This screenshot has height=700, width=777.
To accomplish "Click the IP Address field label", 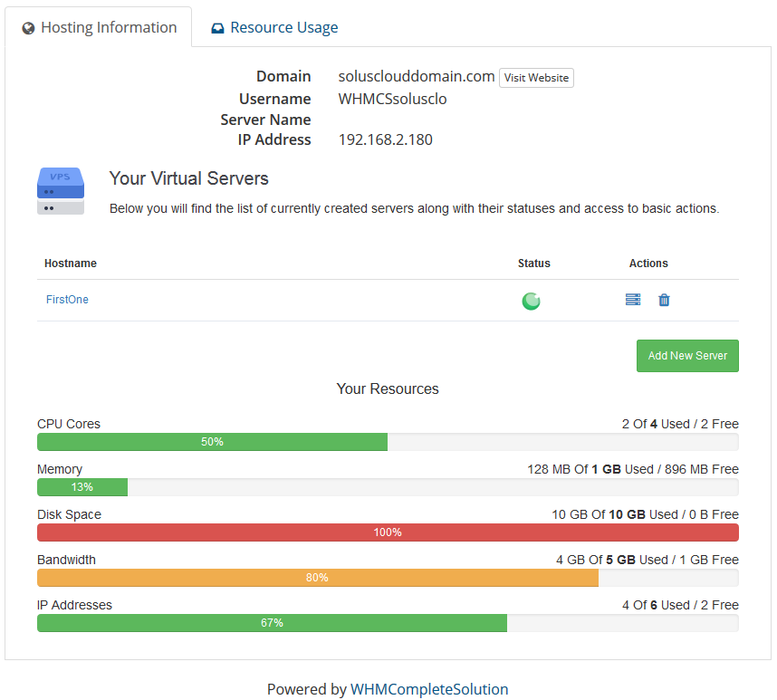I will click(x=274, y=139).
